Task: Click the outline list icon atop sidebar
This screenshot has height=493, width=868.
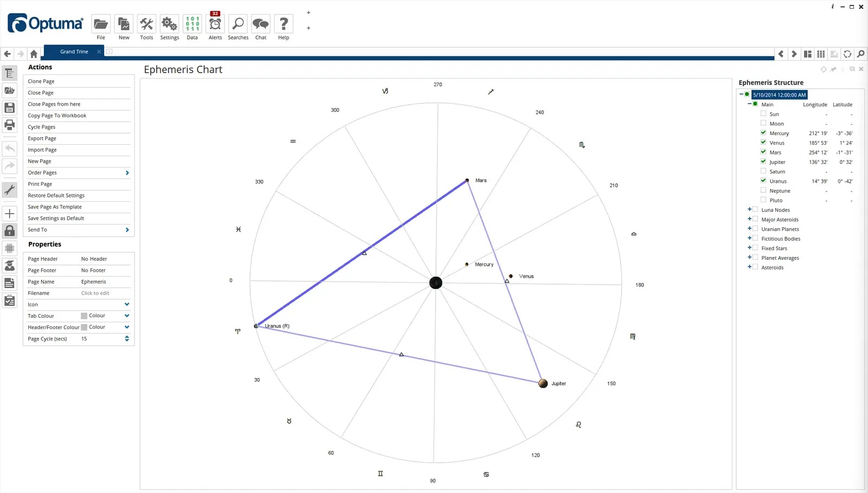Action: 10,73
